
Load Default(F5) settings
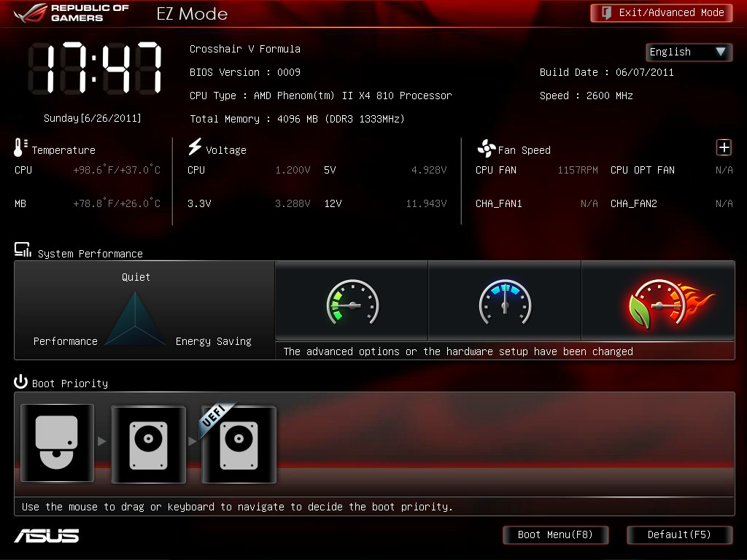(679, 534)
